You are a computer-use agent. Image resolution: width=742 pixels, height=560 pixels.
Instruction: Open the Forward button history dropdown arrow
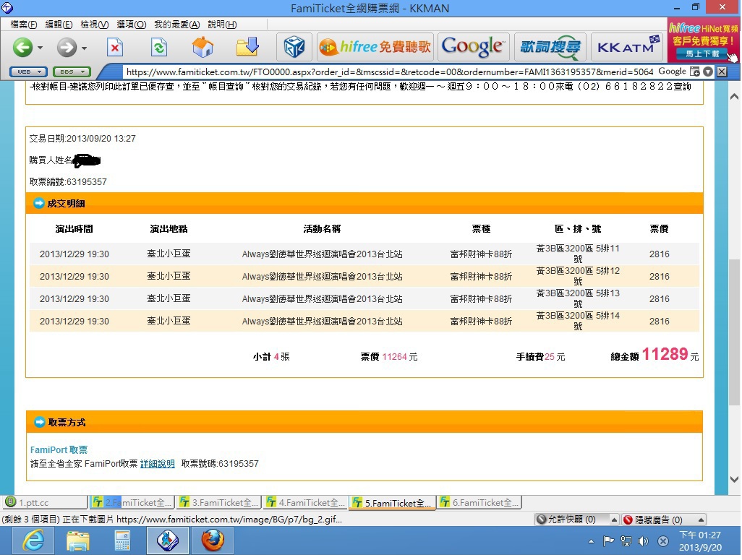pyautogui.click(x=84, y=48)
